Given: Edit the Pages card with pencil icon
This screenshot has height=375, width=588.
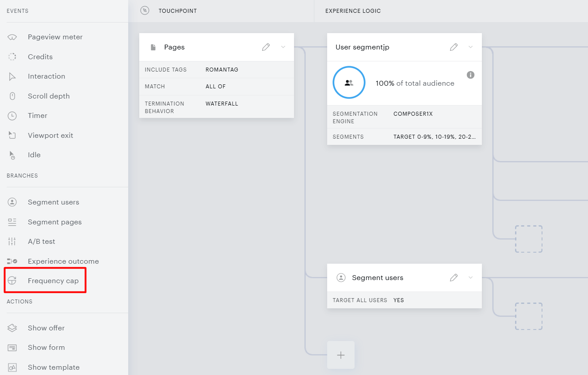Looking at the screenshot, I should click(266, 47).
